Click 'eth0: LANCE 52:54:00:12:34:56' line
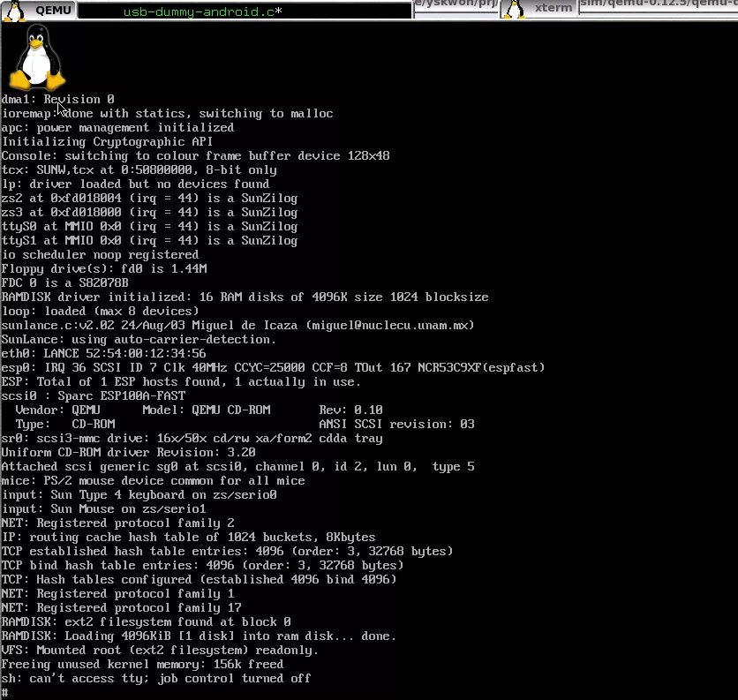The height and width of the screenshot is (700, 738). click(x=103, y=353)
